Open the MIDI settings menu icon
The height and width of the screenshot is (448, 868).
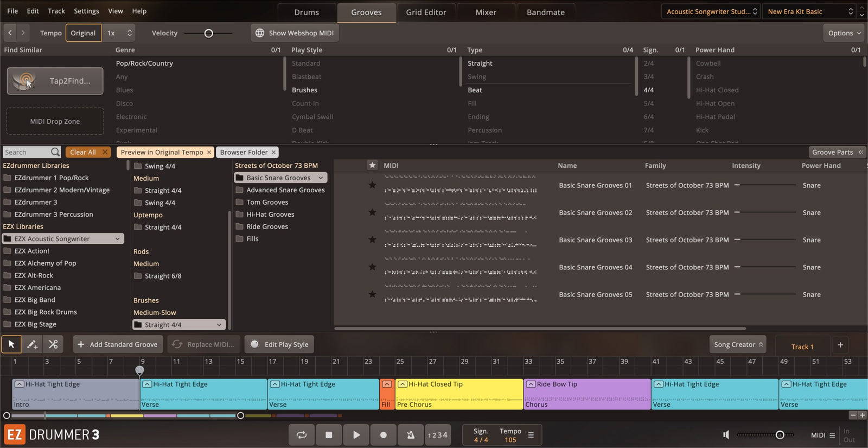coord(832,435)
